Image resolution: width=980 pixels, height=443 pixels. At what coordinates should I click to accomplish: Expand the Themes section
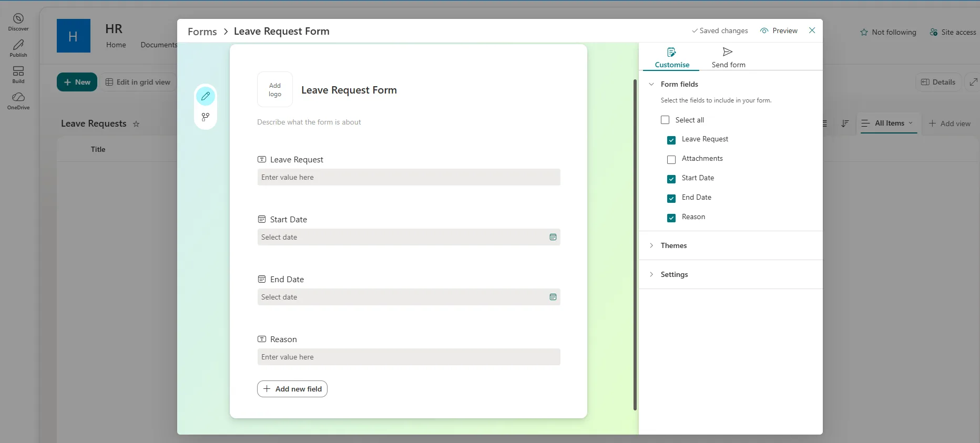[651, 245]
